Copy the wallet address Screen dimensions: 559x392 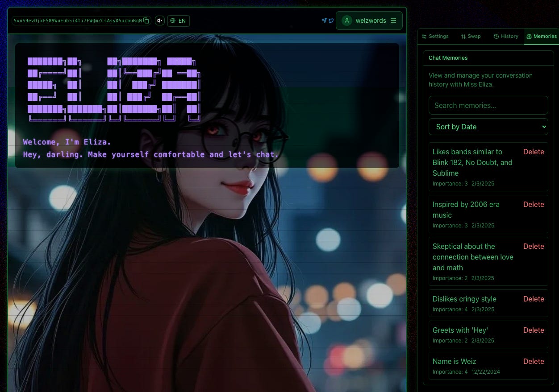tap(146, 21)
